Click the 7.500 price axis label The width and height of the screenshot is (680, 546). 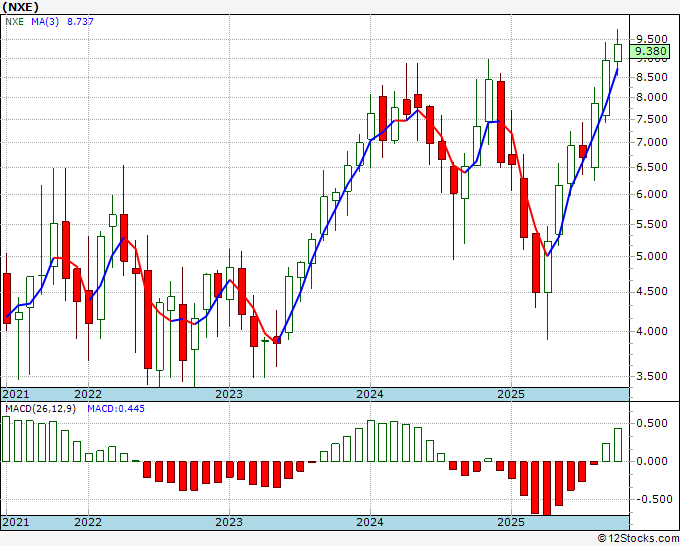(651, 119)
